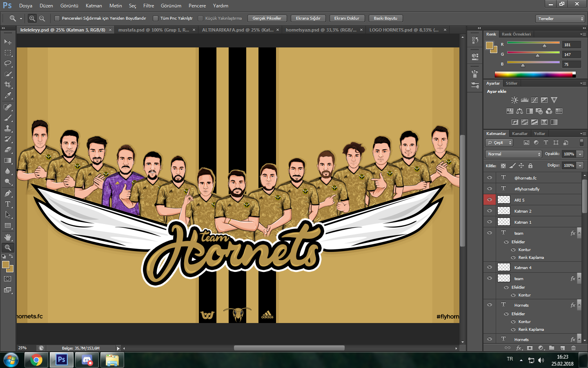The width and height of the screenshot is (588, 368).
Task: Select the Horizontal Type tool
Action: click(x=8, y=204)
